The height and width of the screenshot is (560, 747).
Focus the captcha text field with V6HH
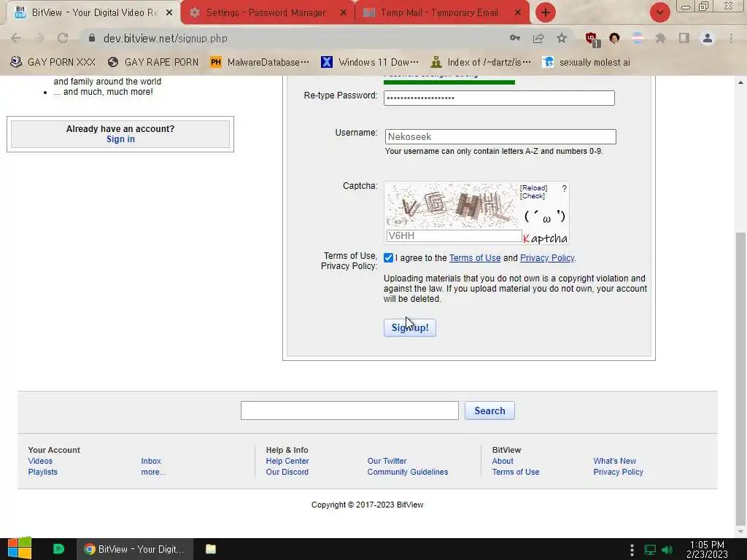pyautogui.click(x=454, y=236)
